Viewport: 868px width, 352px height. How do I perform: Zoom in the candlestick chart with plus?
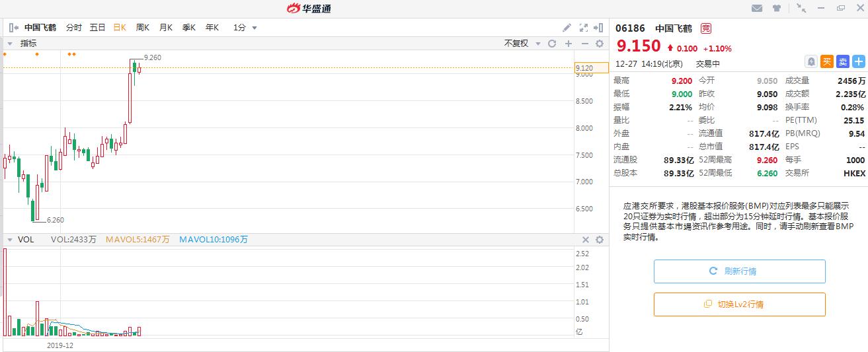568,44
